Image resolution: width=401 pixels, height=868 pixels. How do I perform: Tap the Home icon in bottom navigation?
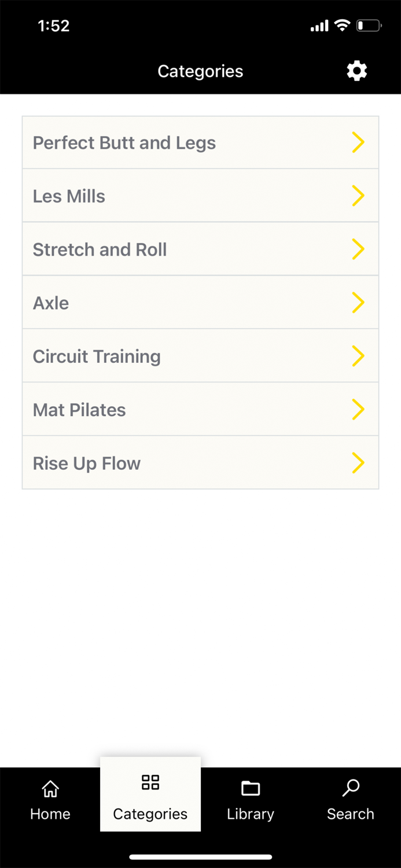50,788
